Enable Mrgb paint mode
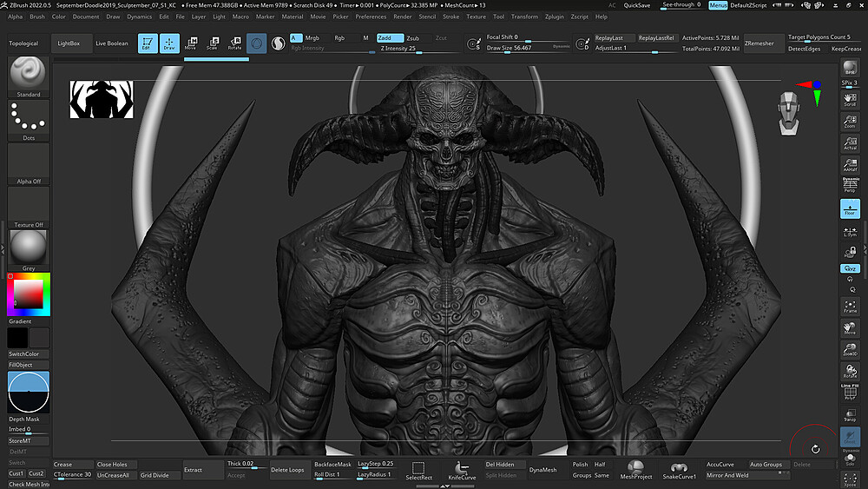Screen dimensions: 868x489 pos(312,38)
